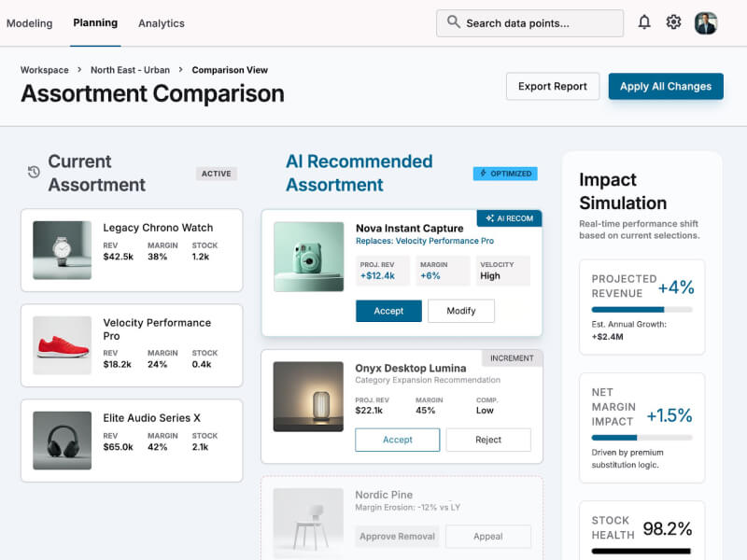Click the history icon beside Current Assortment
747x560 pixels.
click(34, 173)
